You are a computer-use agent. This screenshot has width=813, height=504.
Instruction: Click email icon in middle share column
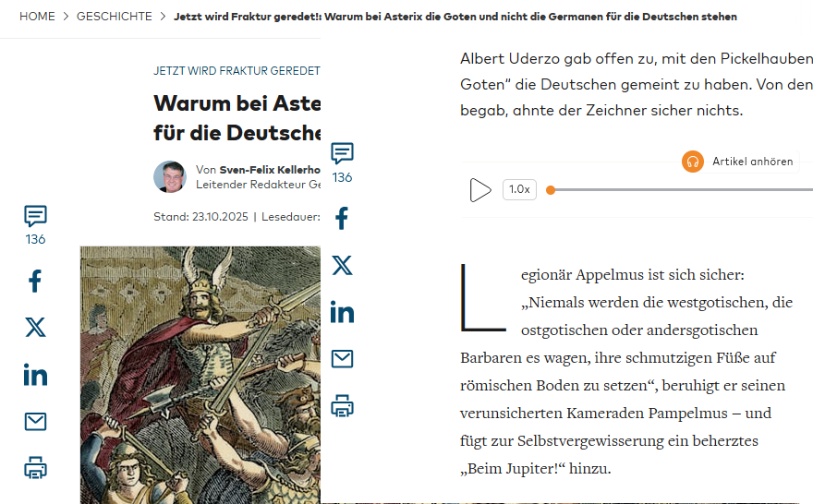coord(342,358)
